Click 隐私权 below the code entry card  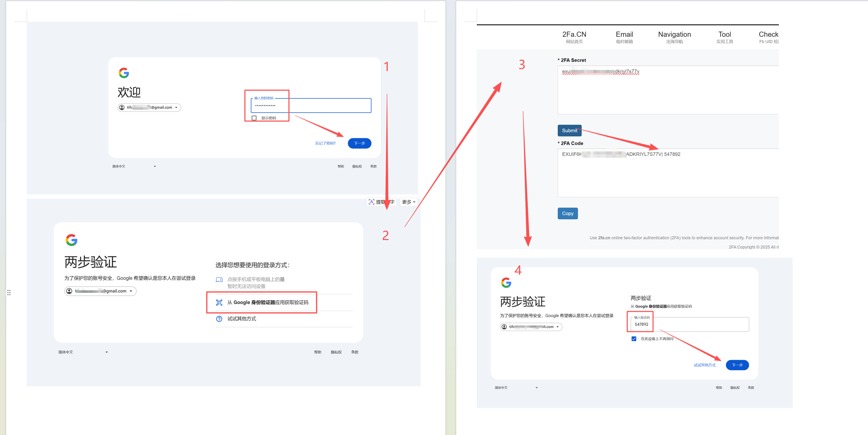735,388
